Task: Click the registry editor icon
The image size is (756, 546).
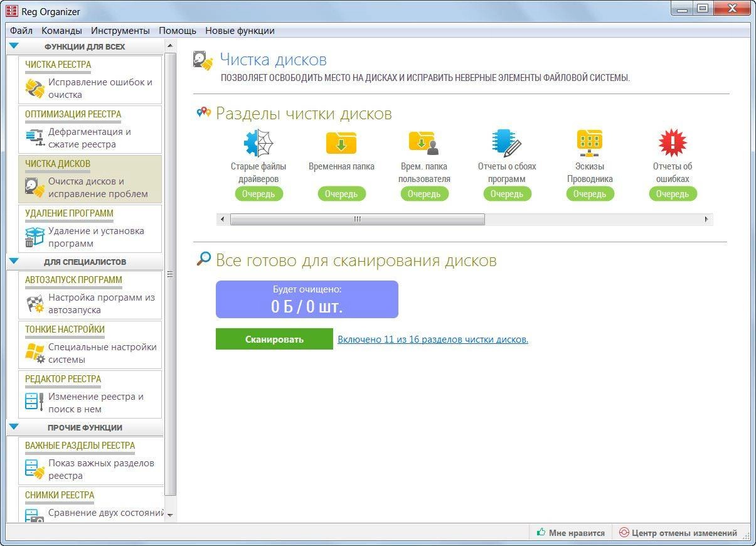Action: (x=35, y=402)
